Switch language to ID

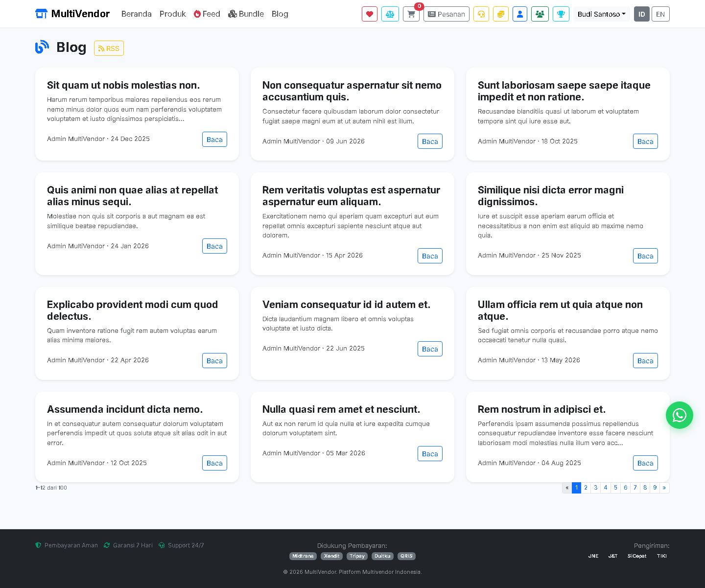point(641,14)
